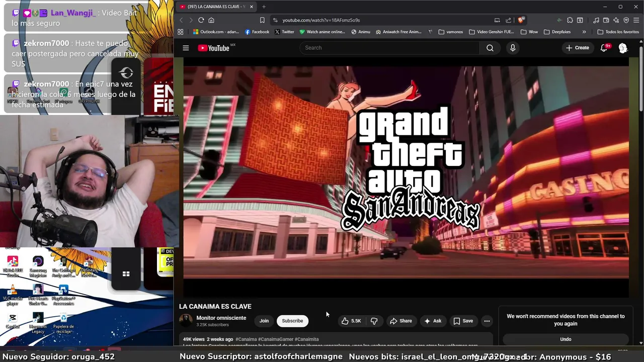Open Monitor omnisciente channel avatar
The width and height of the screenshot is (644, 362).
pyautogui.click(x=186, y=321)
